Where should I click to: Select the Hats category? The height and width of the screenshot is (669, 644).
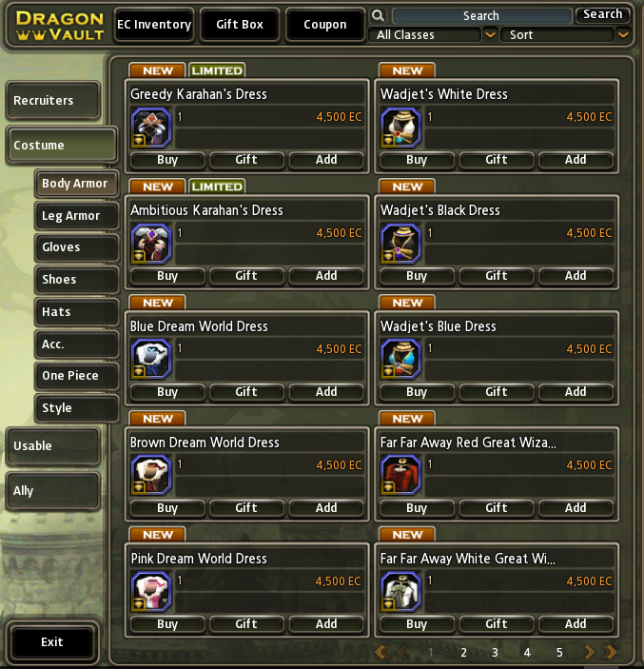77,312
